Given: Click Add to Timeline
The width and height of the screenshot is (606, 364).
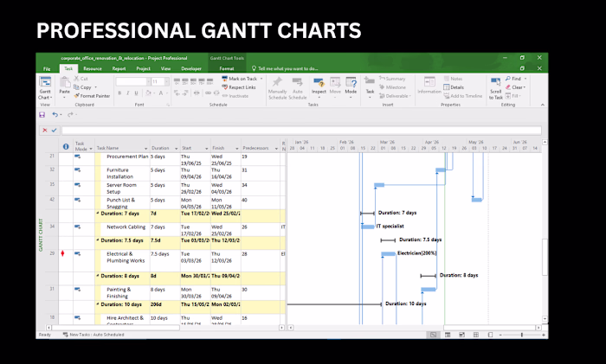Looking at the screenshot, I should 462,96.
